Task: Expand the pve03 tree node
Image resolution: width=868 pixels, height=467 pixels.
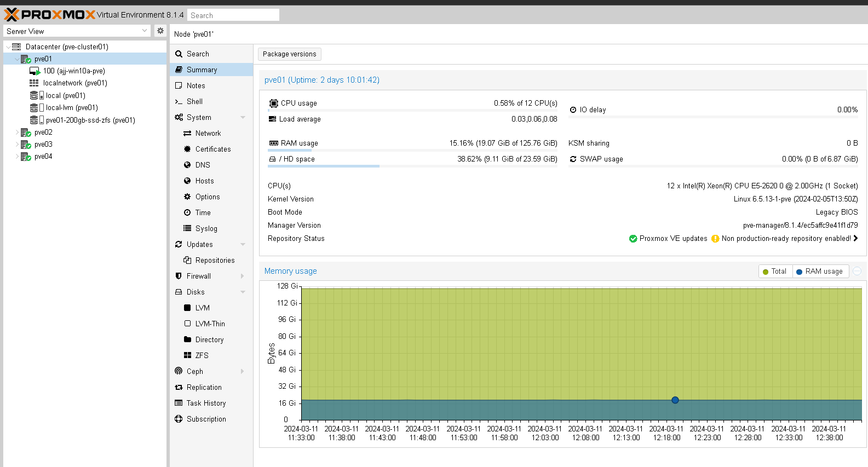Action: click(16, 145)
